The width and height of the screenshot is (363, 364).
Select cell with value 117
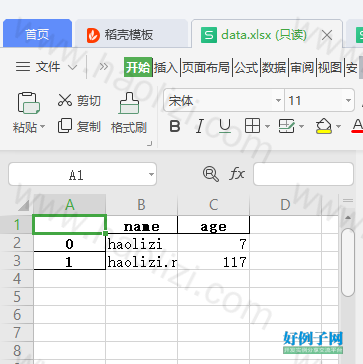click(213, 261)
